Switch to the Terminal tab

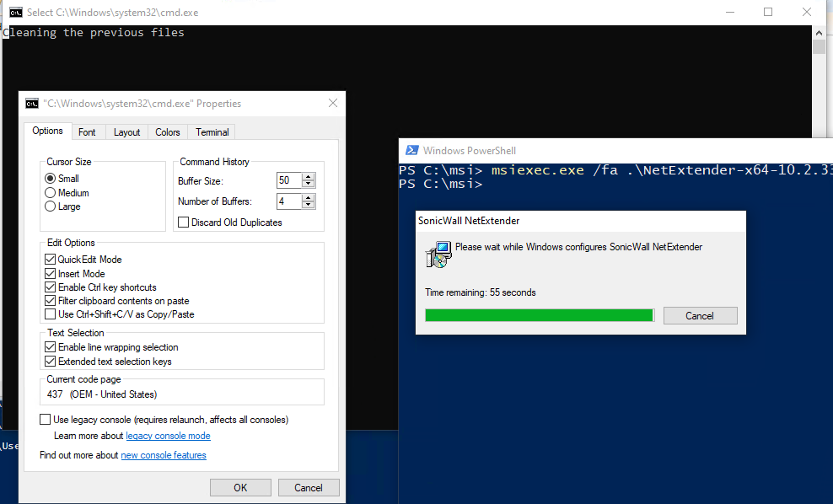point(212,132)
